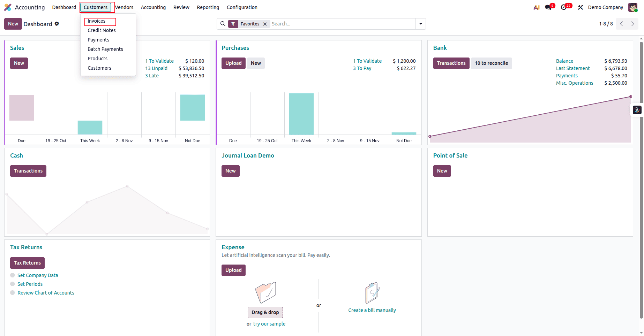Switch to the Reporting menu item

[208, 7]
